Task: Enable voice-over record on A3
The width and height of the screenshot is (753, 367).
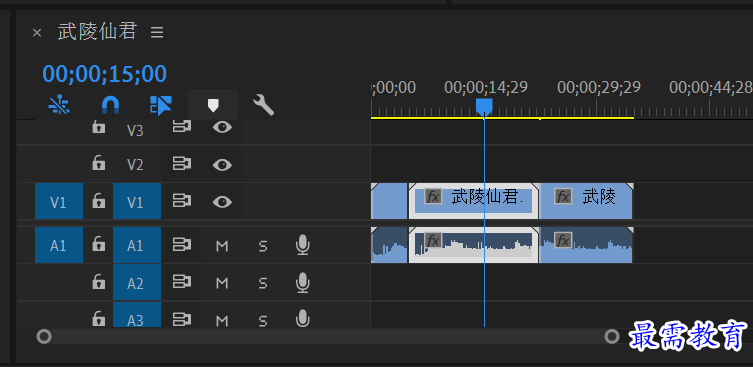Action: click(x=303, y=318)
